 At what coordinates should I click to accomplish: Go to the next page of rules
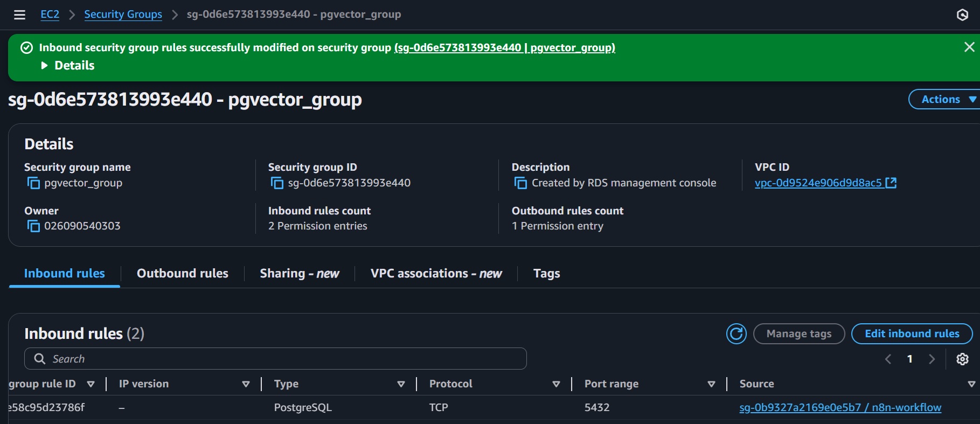click(x=932, y=359)
